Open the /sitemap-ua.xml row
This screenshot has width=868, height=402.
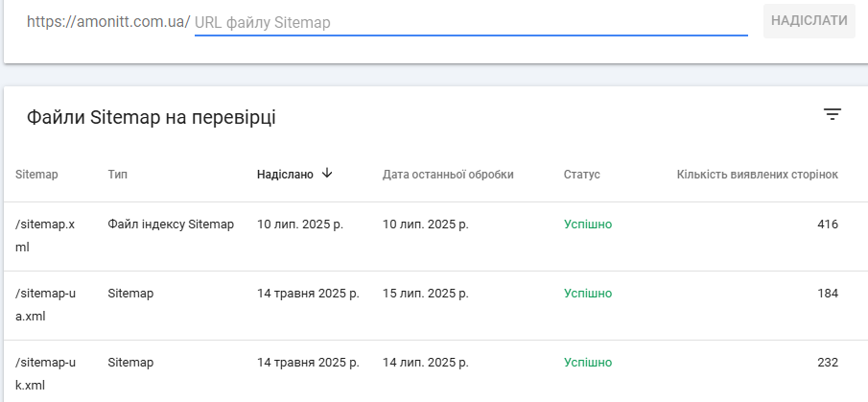click(x=435, y=305)
